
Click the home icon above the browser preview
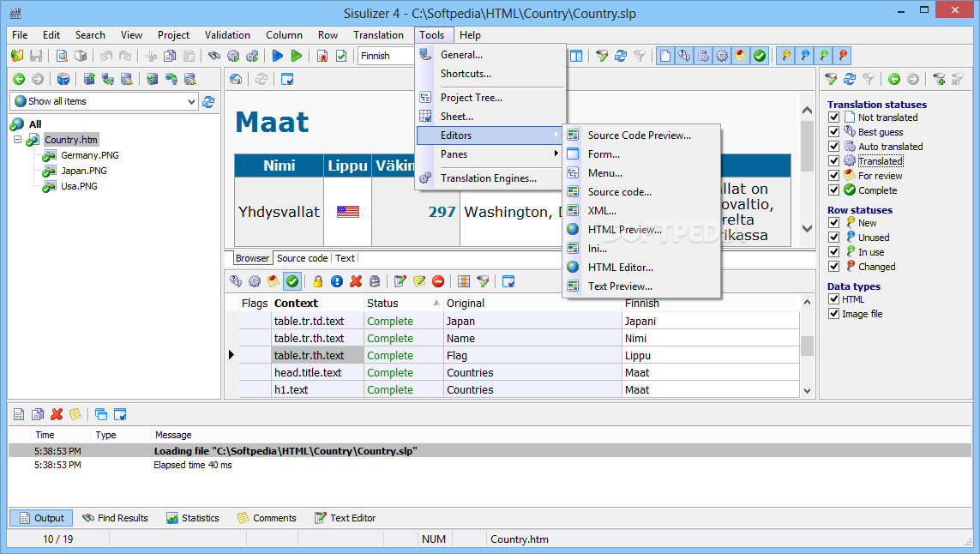coord(236,79)
